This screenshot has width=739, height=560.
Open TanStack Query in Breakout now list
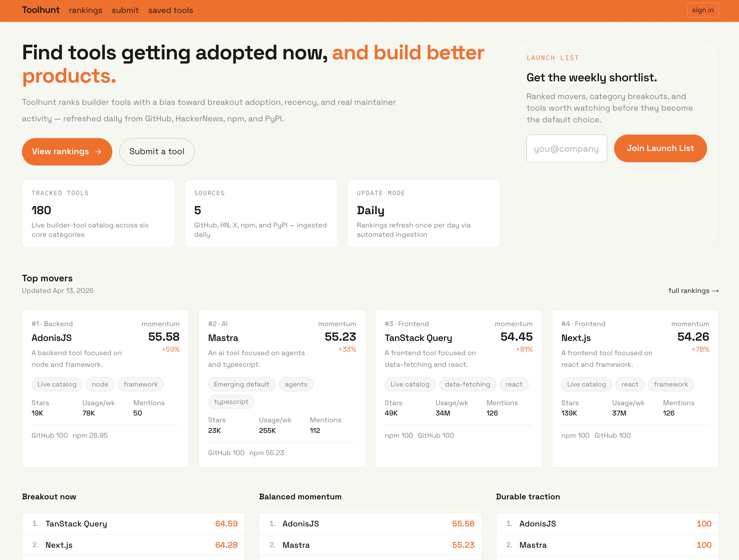76,524
